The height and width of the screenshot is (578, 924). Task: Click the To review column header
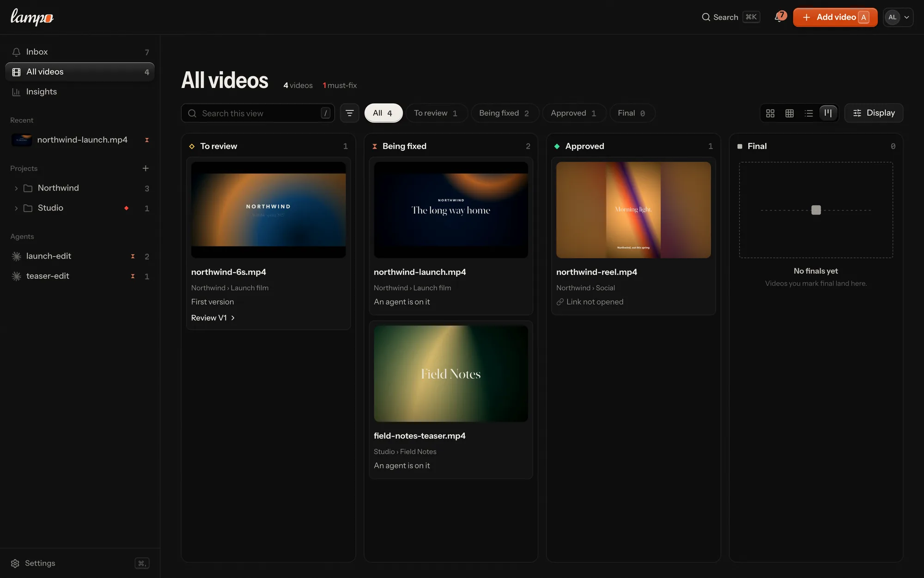(268, 146)
